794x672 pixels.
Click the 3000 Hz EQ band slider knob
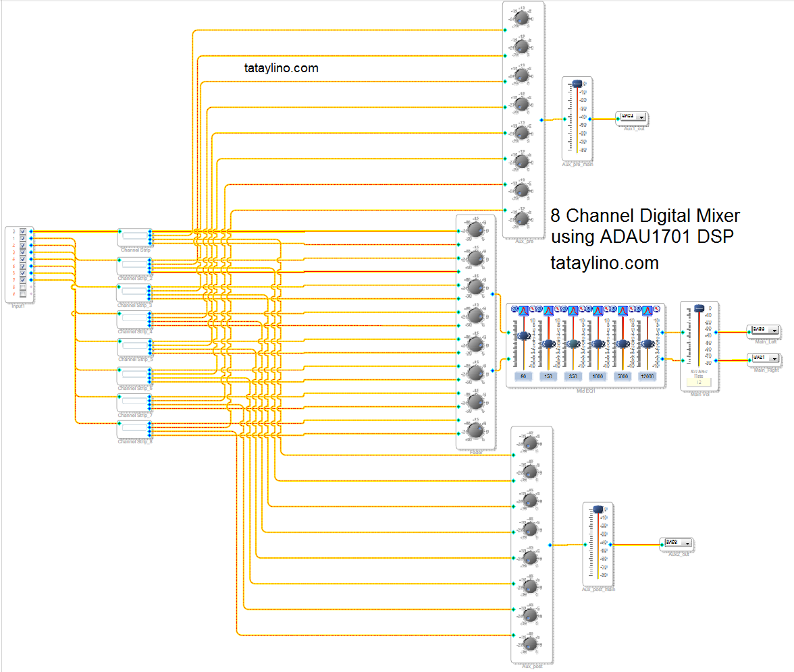tap(623, 344)
